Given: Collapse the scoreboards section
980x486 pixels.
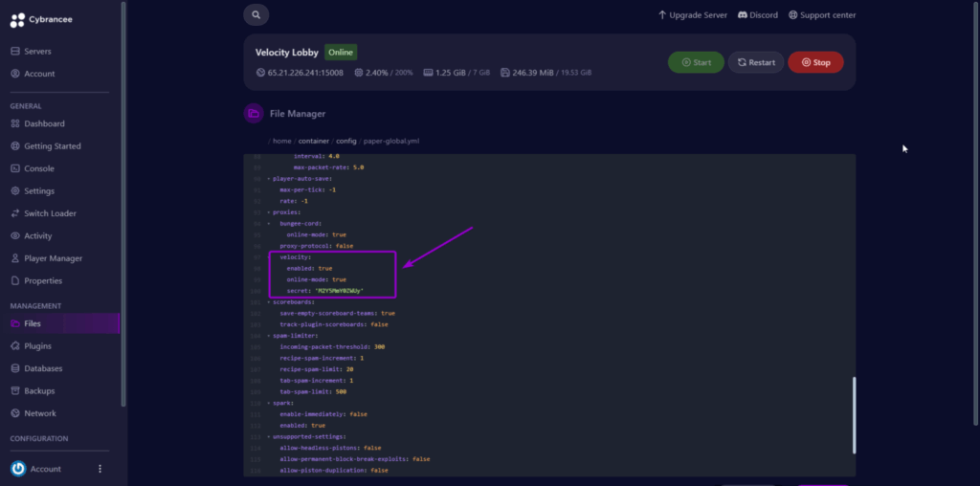Looking at the screenshot, I should 269,302.
